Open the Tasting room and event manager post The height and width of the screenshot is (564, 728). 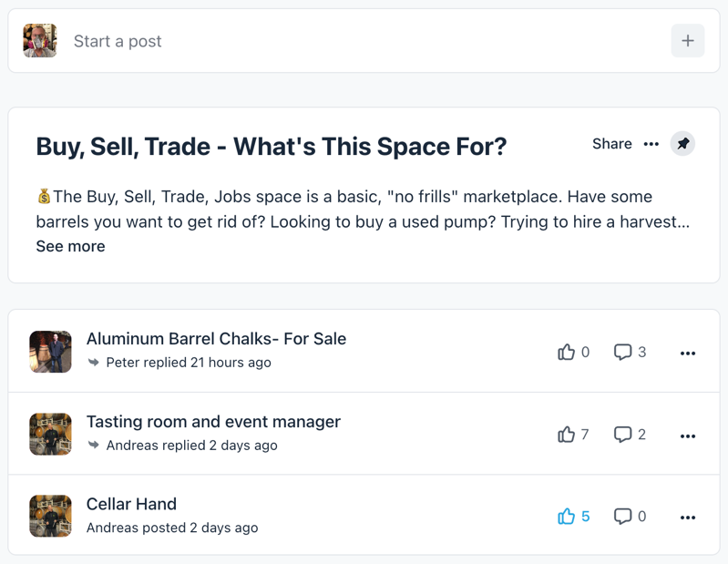(x=213, y=422)
